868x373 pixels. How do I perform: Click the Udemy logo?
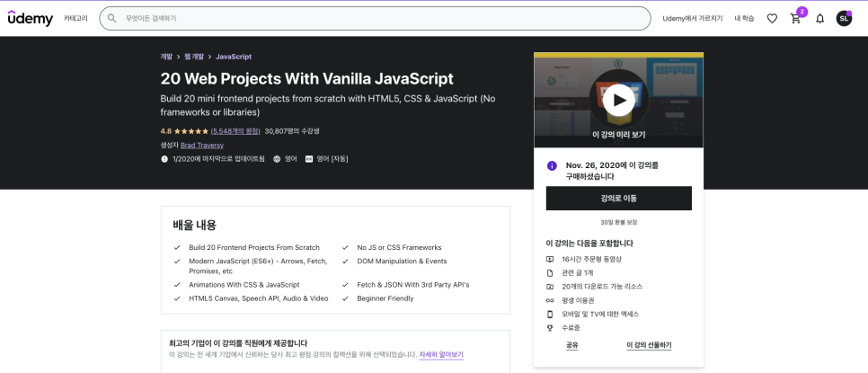pos(31,18)
